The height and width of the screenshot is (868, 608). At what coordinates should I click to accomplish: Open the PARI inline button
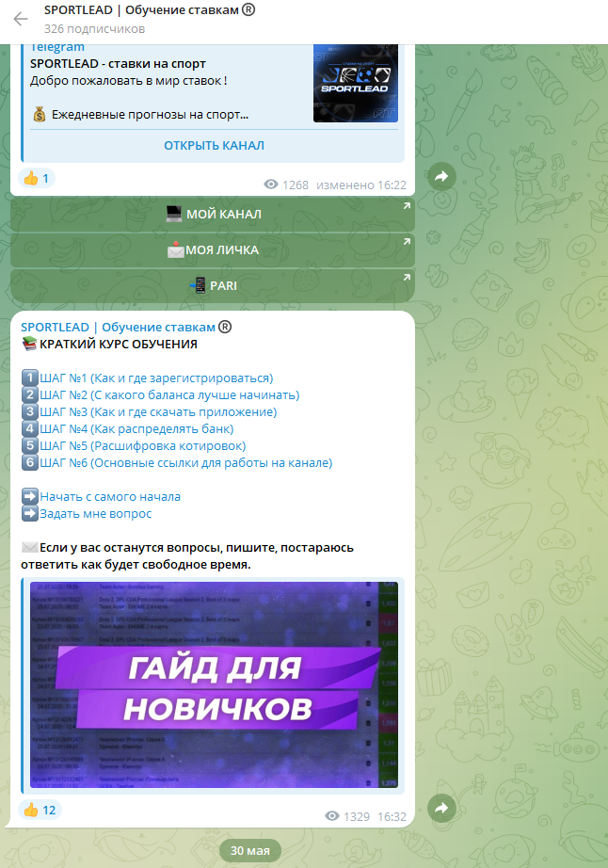[213, 285]
